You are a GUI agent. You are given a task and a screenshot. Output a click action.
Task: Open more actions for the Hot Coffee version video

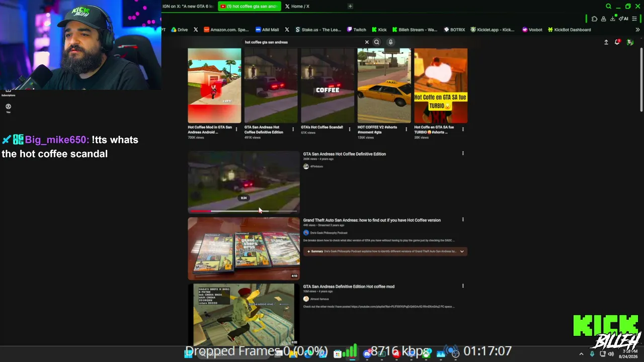click(x=463, y=220)
